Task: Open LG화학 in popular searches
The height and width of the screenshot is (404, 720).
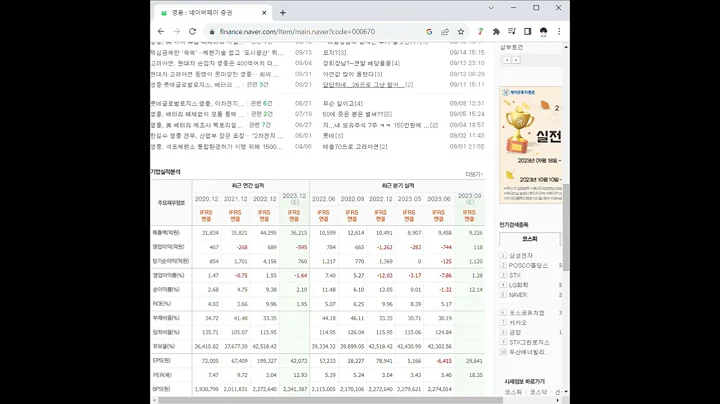Action: [x=518, y=285]
